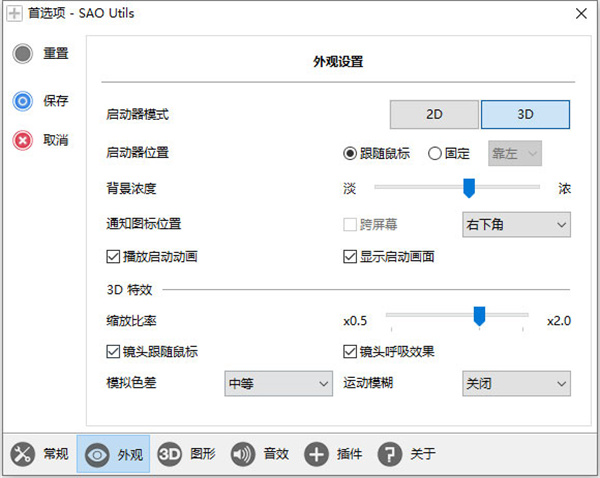Select the 固定 radio button
The width and height of the screenshot is (600, 478).
435,153
